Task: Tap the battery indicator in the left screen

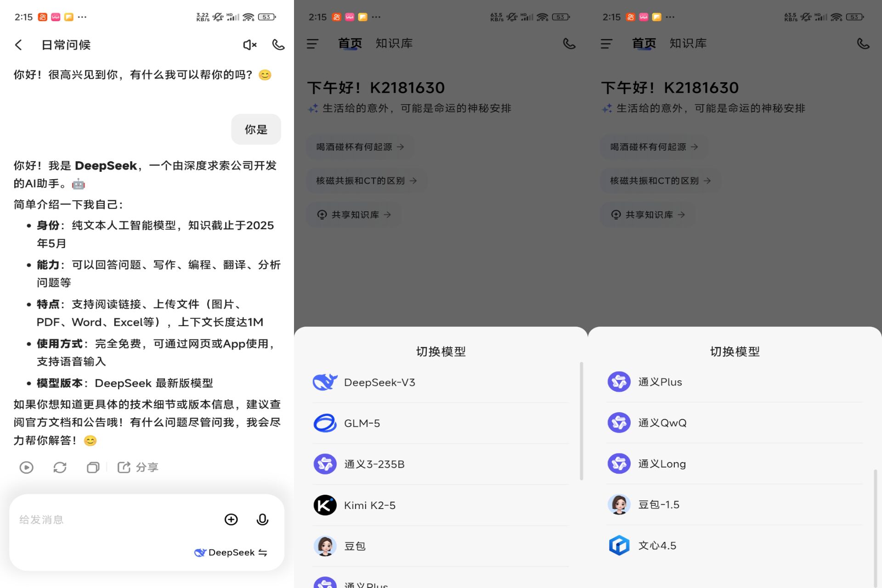Action: [x=267, y=17]
